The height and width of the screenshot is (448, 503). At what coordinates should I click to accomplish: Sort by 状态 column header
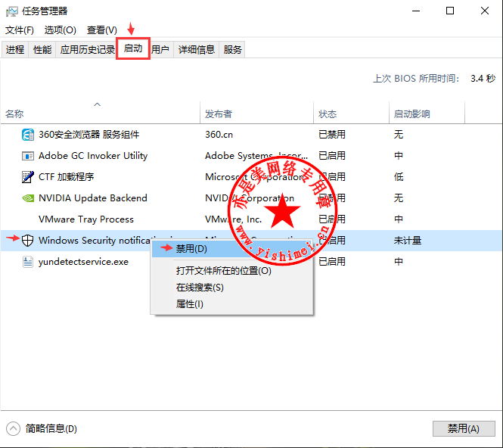pos(328,114)
